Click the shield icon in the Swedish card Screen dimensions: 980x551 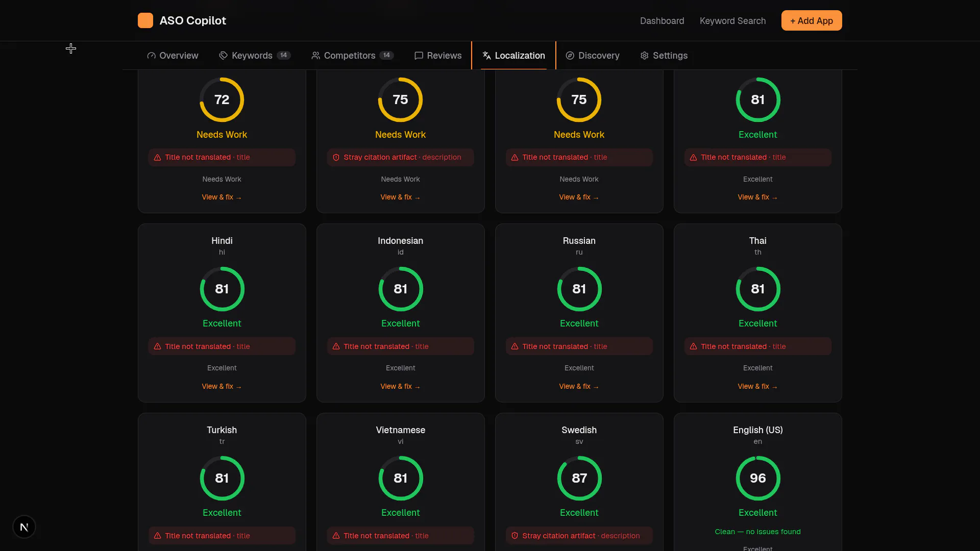point(515,536)
